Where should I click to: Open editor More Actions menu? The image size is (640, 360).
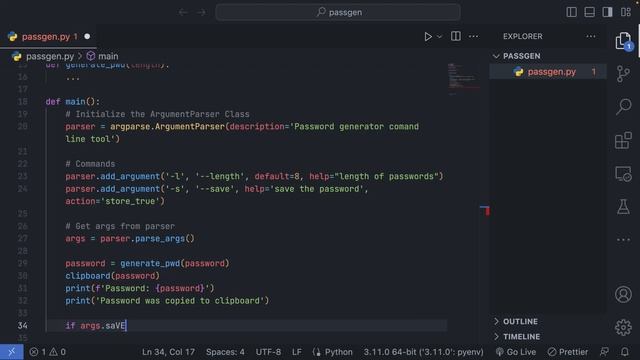[x=473, y=36]
